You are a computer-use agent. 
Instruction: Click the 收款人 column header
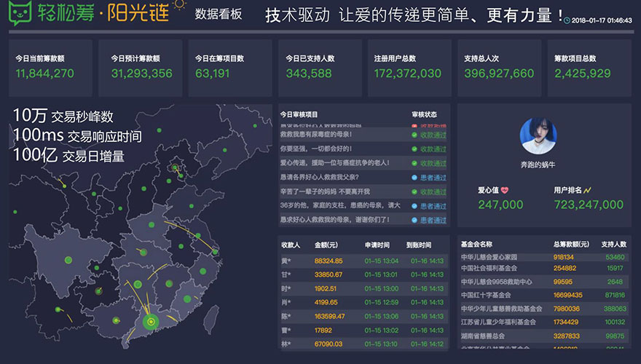pyautogui.click(x=291, y=245)
